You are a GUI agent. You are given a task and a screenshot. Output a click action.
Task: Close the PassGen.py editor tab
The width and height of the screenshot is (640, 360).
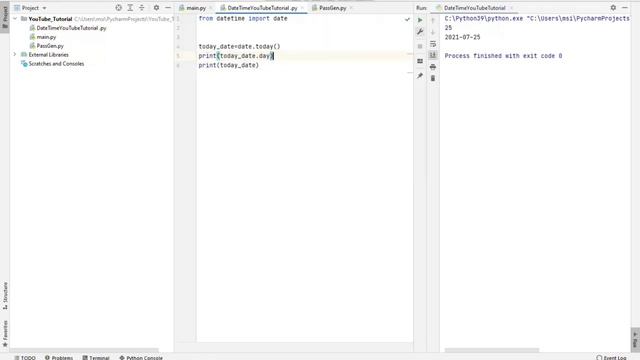point(351,8)
